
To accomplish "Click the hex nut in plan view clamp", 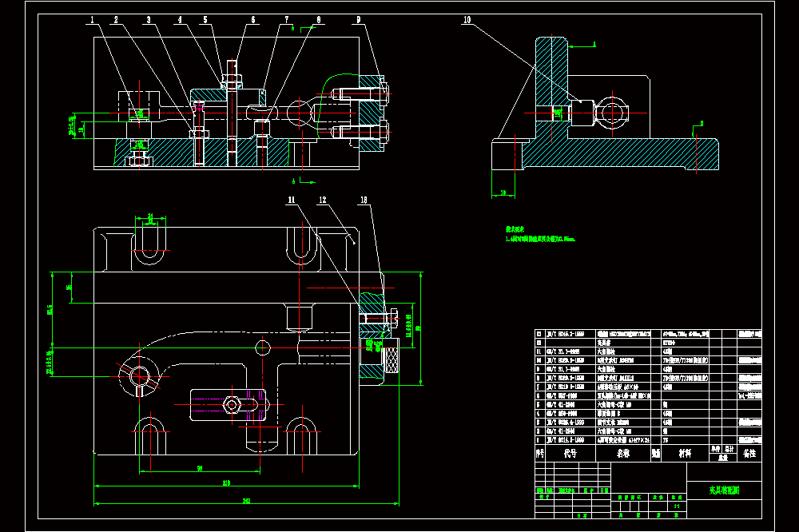I will pyautogui.click(x=232, y=405).
